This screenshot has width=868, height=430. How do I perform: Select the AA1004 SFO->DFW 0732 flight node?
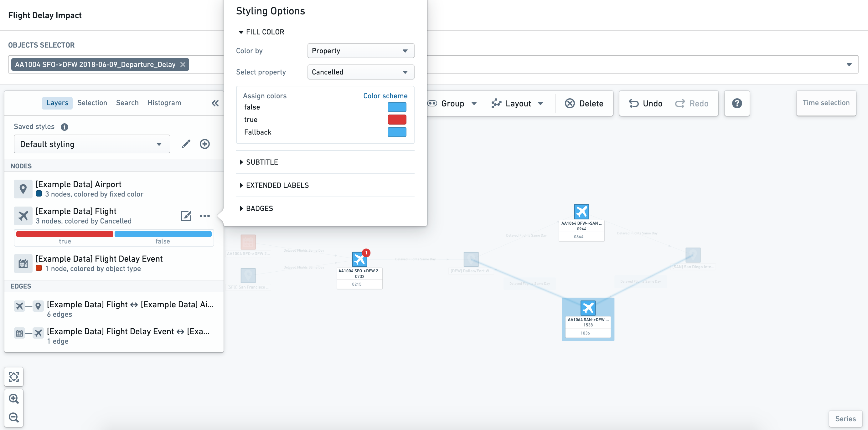(x=359, y=259)
